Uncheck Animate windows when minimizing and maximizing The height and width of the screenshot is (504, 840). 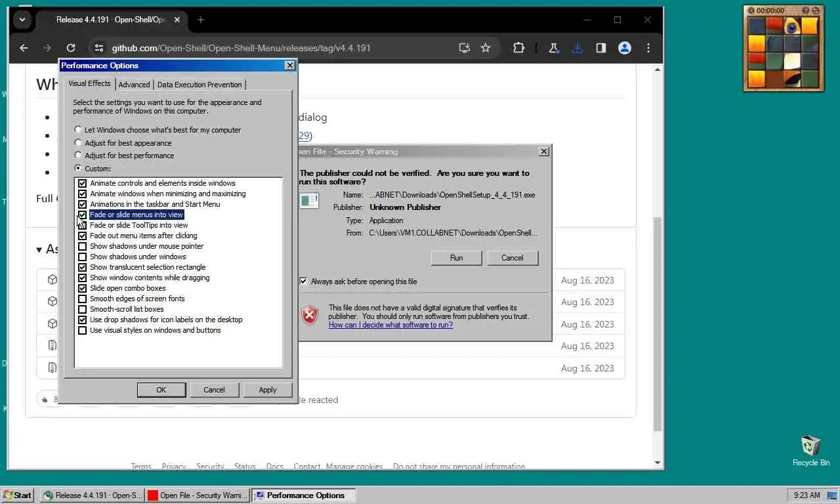click(x=83, y=194)
